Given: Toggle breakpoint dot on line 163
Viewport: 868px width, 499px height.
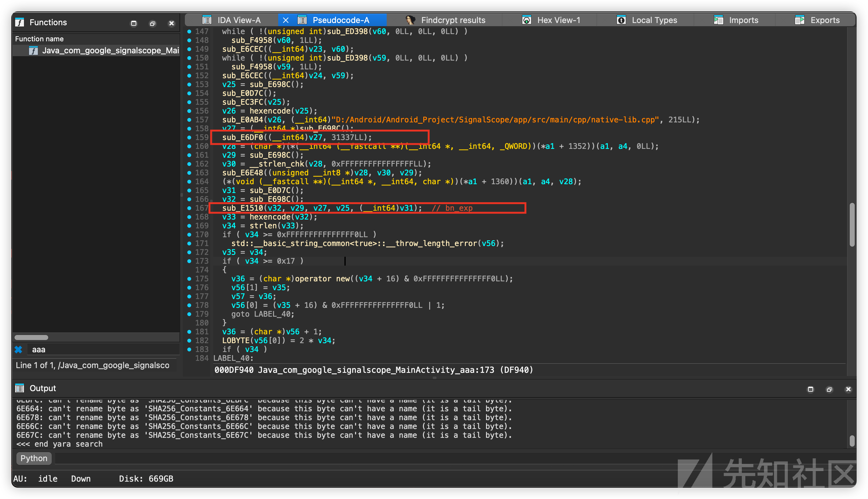Looking at the screenshot, I should pyautogui.click(x=189, y=173).
